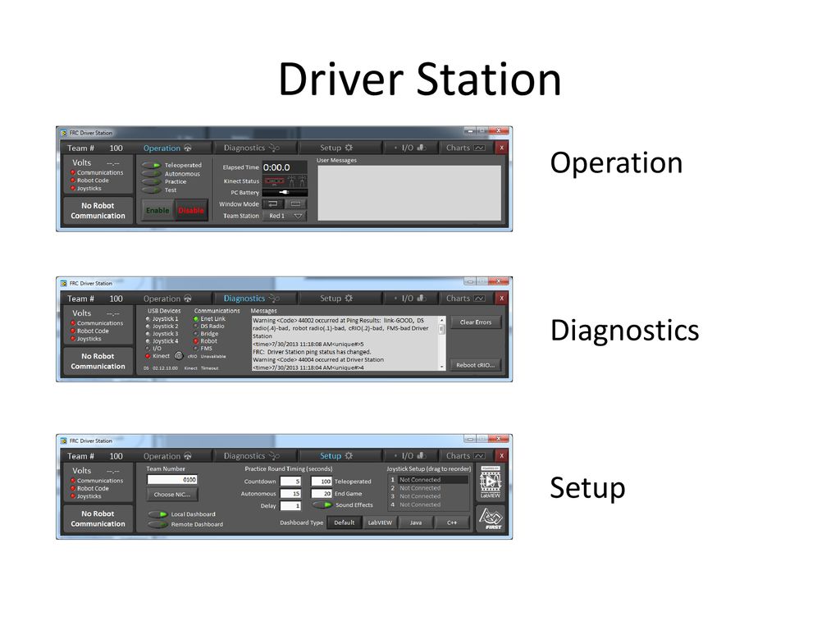
Task: Click Messages scrollbar down arrow
Action: tap(442, 367)
